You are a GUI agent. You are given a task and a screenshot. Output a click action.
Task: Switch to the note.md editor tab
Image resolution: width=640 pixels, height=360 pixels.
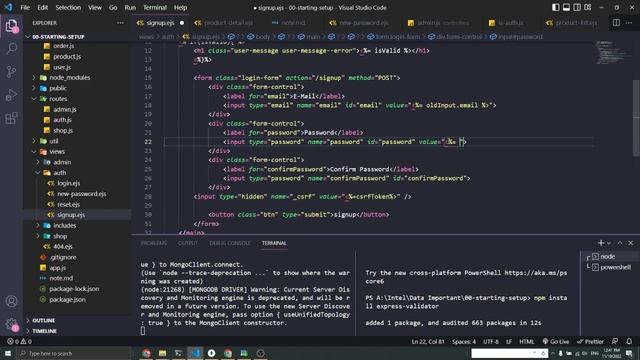(x=293, y=23)
